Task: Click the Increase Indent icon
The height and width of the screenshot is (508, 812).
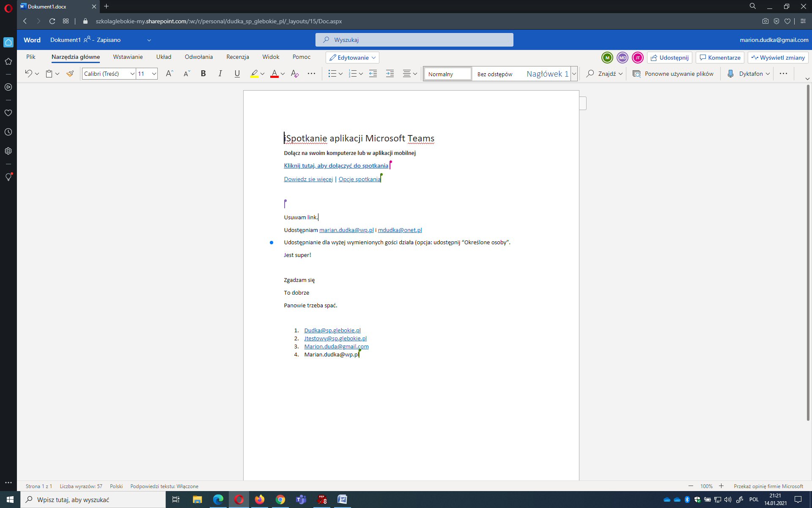Action: (x=390, y=74)
